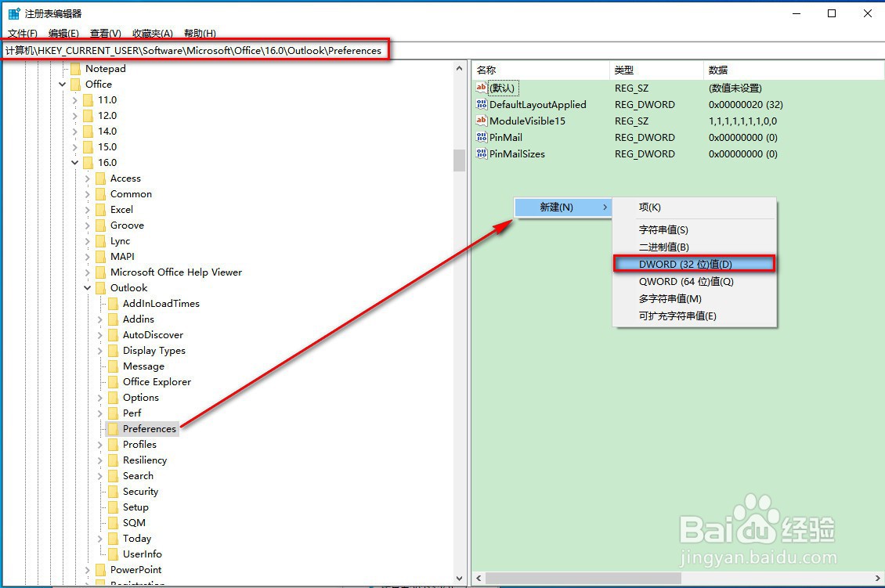The width and height of the screenshot is (885, 588).
Task: Select the AddInLoadTimes tree item
Action: [161, 304]
